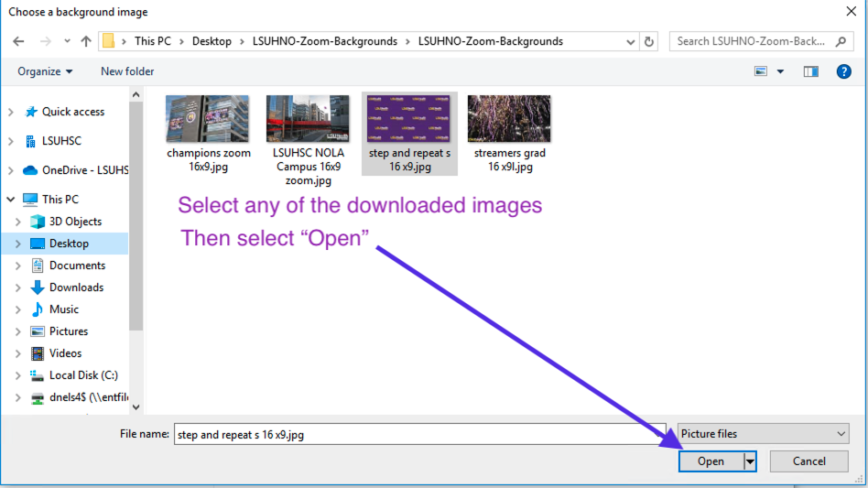The height and width of the screenshot is (488, 868).
Task: Click the Refresh icon beside address bar
Action: tap(649, 41)
